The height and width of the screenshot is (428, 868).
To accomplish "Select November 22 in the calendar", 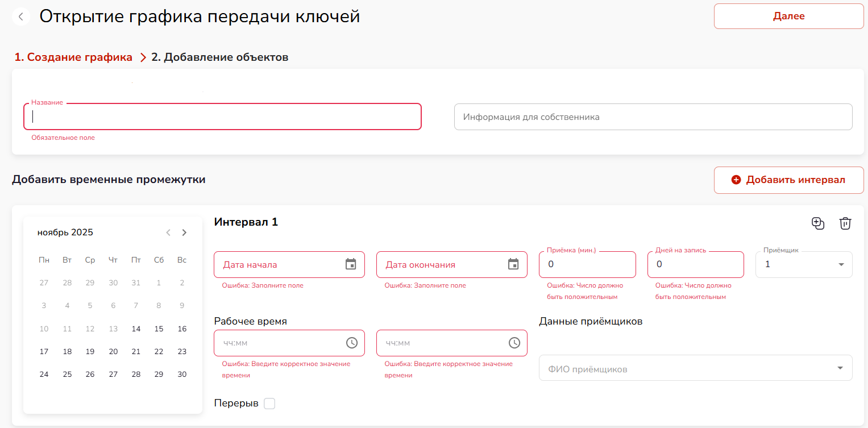I will (x=159, y=351).
